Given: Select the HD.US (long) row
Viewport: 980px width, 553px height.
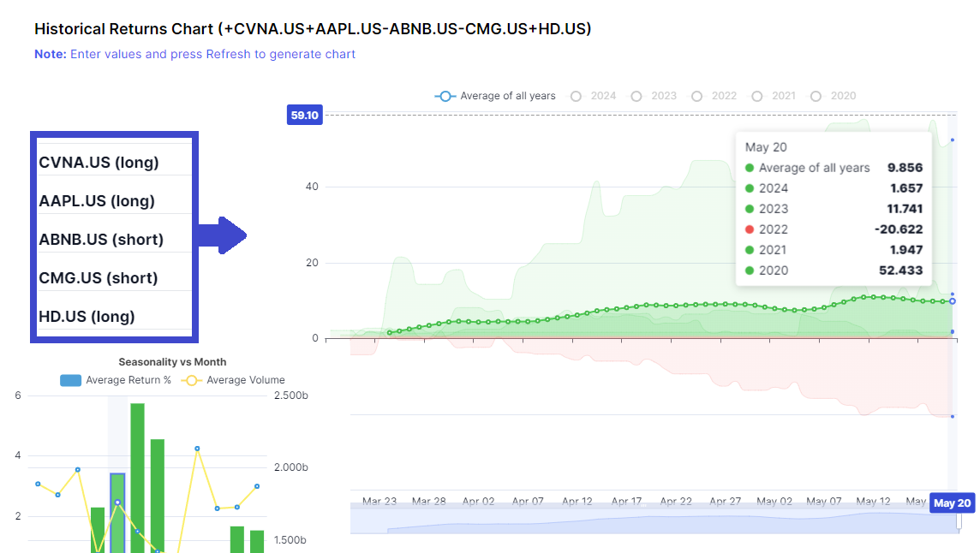Looking at the screenshot, I should click(x=115, y=317).
